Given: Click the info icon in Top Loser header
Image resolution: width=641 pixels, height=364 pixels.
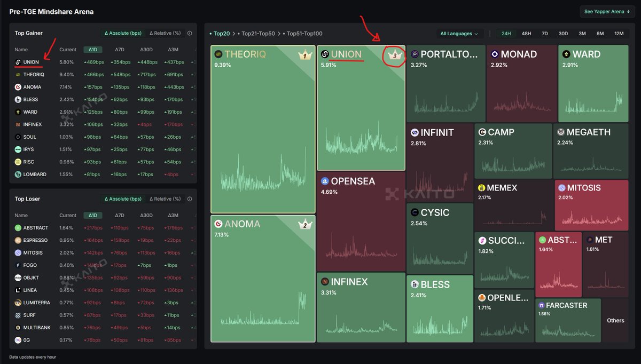Looking at the screenshot, I should point(190,199).
